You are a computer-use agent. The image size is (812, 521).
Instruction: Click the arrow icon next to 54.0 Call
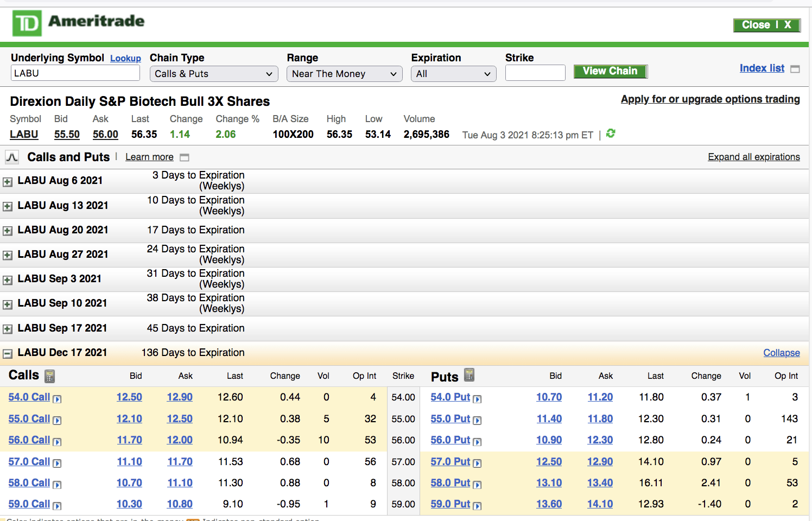[x=57, y=399]
